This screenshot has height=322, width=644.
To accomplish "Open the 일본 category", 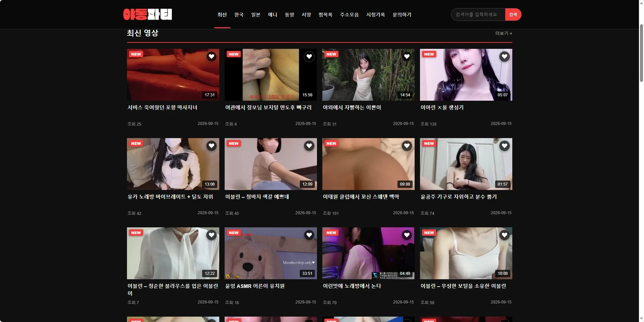I will point(256,14).
